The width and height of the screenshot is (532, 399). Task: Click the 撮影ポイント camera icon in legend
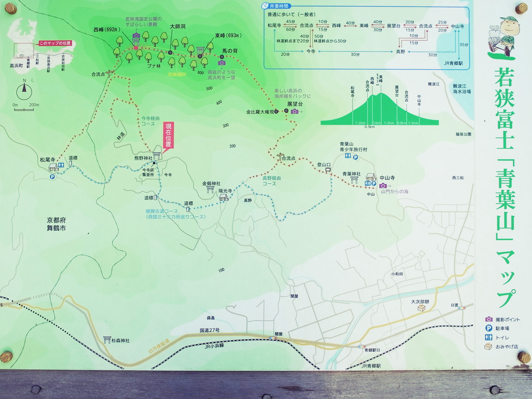(489, 319)
